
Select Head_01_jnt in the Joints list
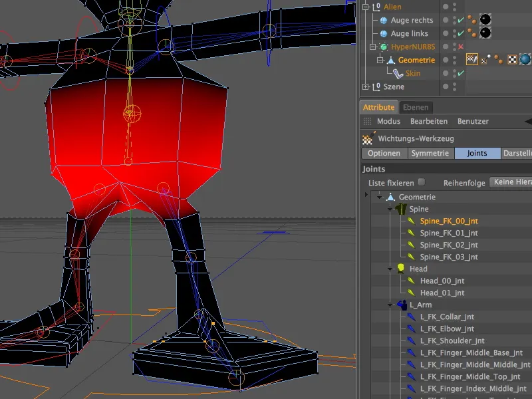442,293
